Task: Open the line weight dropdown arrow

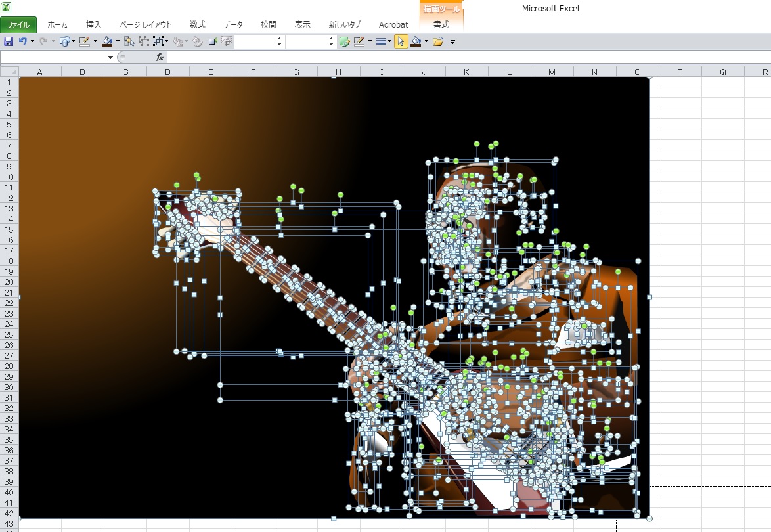Action: click(390, 42)
